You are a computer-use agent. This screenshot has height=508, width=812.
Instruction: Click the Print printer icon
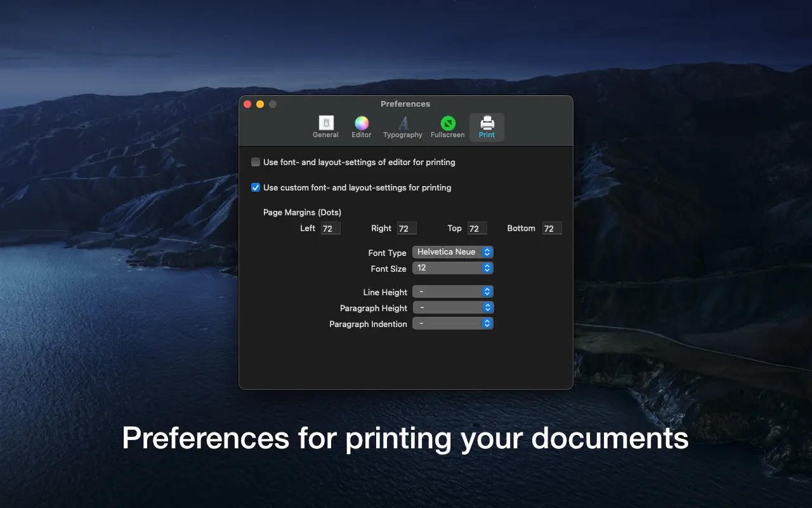click(x=487, y=123)
